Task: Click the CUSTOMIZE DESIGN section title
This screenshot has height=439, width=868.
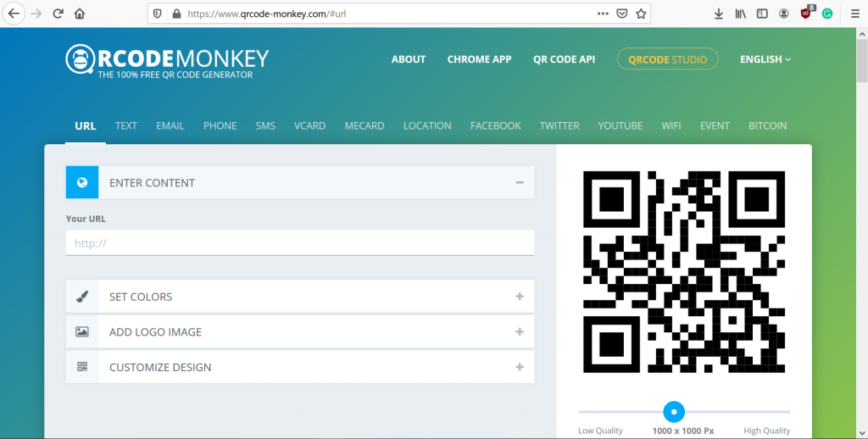Action: tap(160, 367)
